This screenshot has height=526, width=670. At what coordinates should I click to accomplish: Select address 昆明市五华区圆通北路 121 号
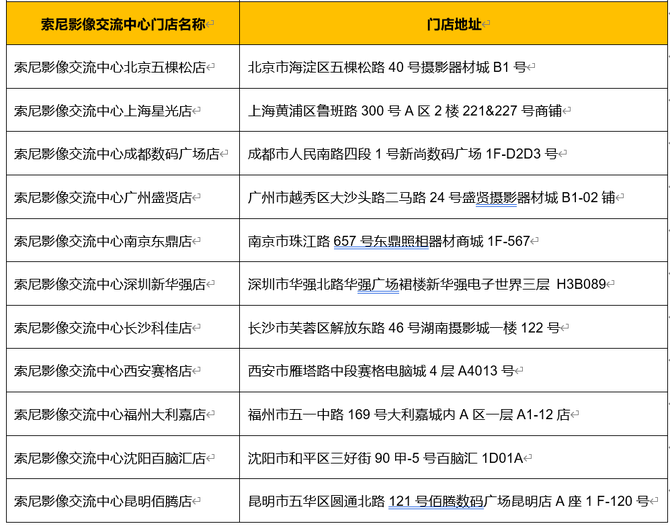coord(338,502)
